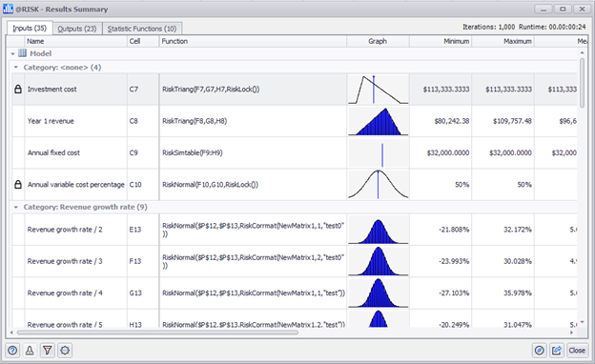Screen dimensions: 595x364
Task: Switch to the Outputs (23) tab
Action: [77, 29]
